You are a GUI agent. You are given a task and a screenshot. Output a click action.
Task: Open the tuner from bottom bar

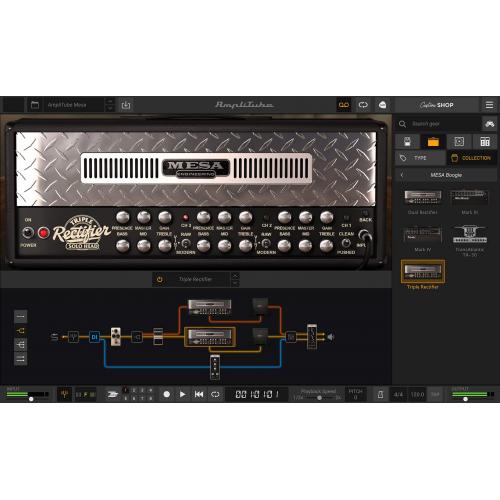click(64, 394)
